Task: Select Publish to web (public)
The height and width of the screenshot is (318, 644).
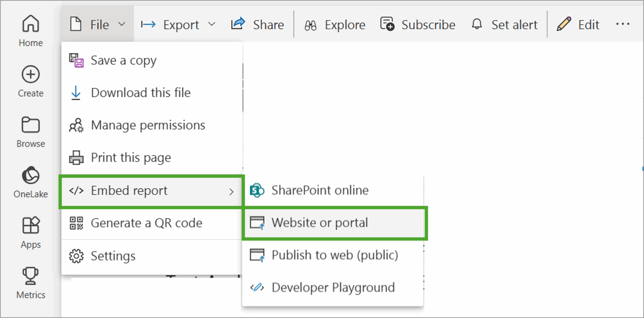Action: pyautogui.click(x=333, y=255)
